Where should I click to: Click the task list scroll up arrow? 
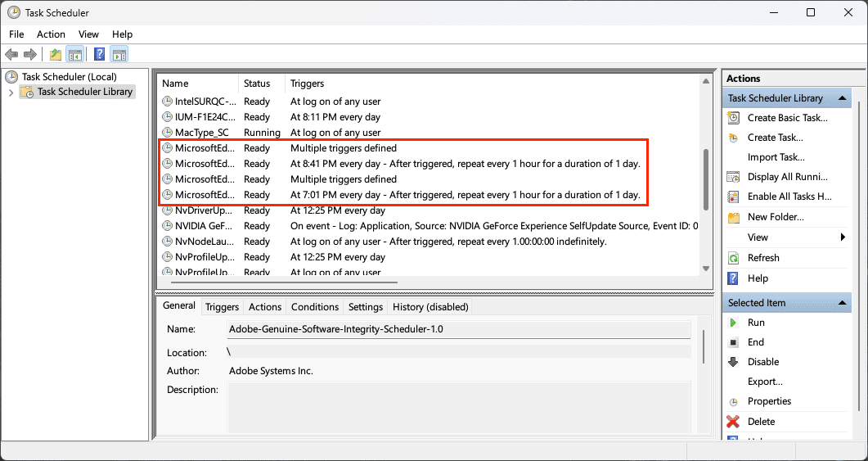click(x=706, y=82)
